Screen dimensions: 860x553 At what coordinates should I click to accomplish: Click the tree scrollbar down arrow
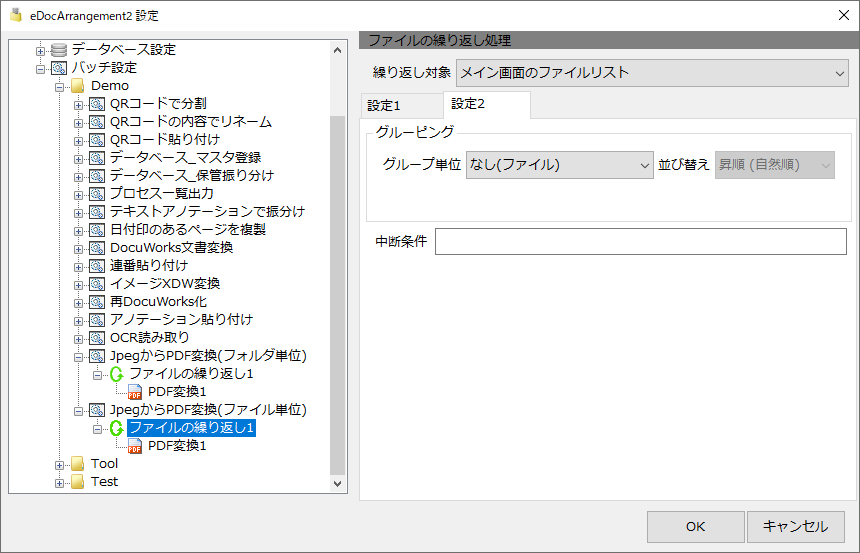point(337,484)
